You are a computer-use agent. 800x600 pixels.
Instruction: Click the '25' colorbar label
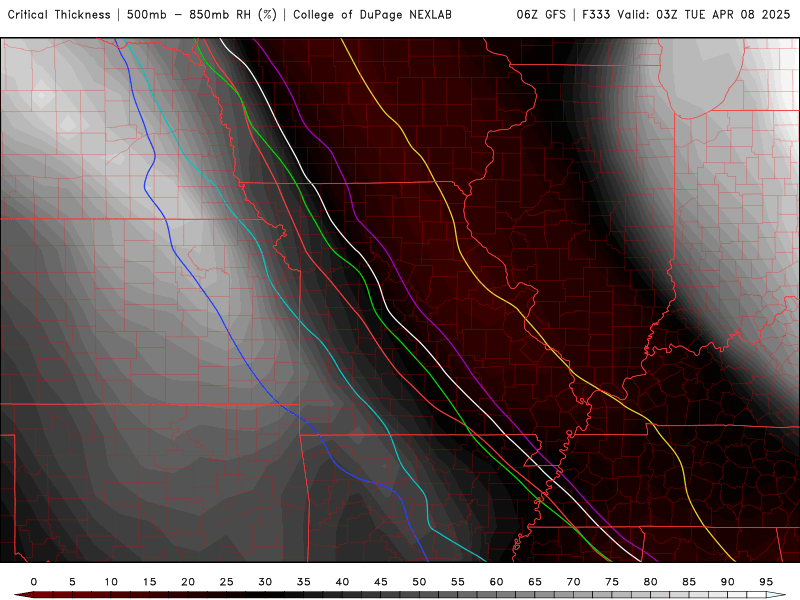[227, 582]
